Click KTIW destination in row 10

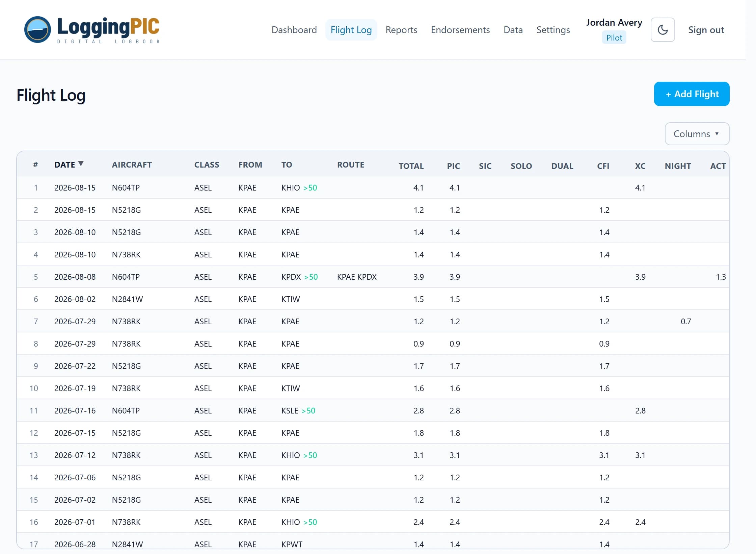click(x=291, y=388)
